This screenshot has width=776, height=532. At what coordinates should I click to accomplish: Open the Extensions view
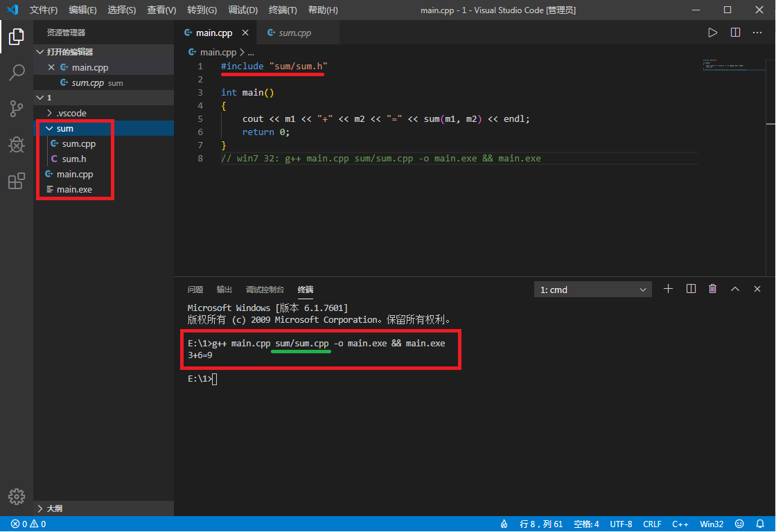17,181
